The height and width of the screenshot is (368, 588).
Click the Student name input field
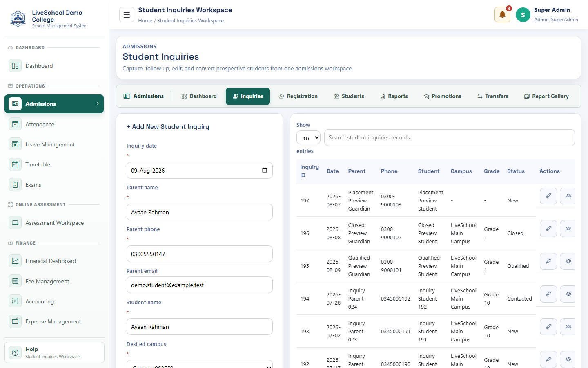(200, 326)
